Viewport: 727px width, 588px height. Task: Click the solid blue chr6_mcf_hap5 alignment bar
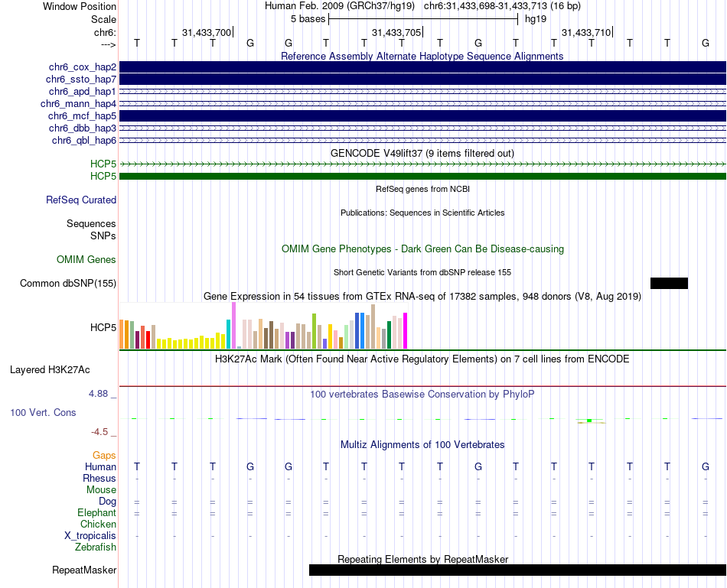tap(422, 115)
